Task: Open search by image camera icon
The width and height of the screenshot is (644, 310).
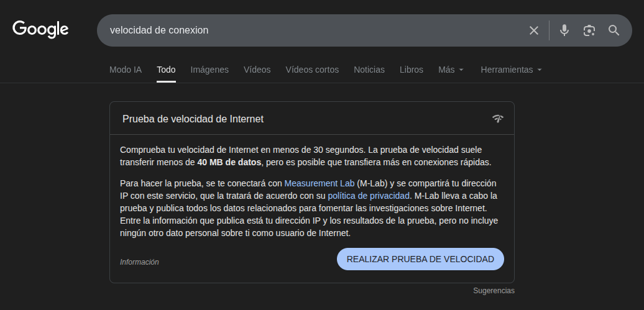Action: coord(589,30)
